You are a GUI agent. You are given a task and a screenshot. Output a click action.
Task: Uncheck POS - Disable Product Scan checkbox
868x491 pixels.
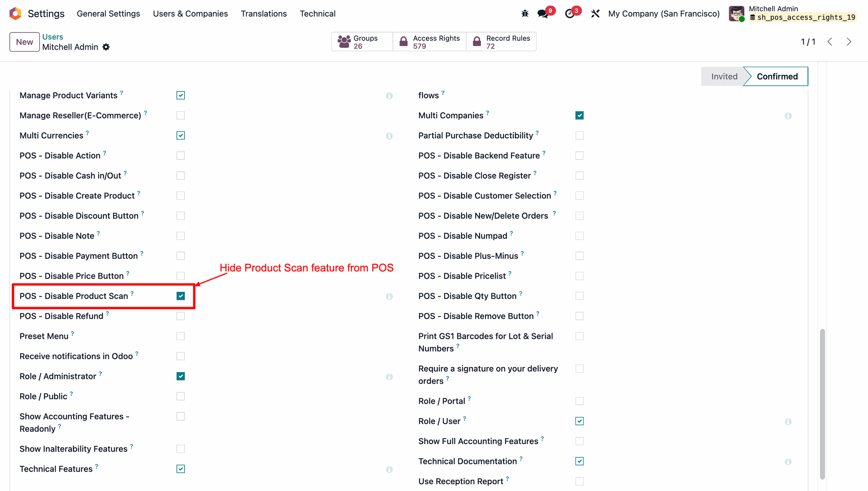tap(181, 296)
